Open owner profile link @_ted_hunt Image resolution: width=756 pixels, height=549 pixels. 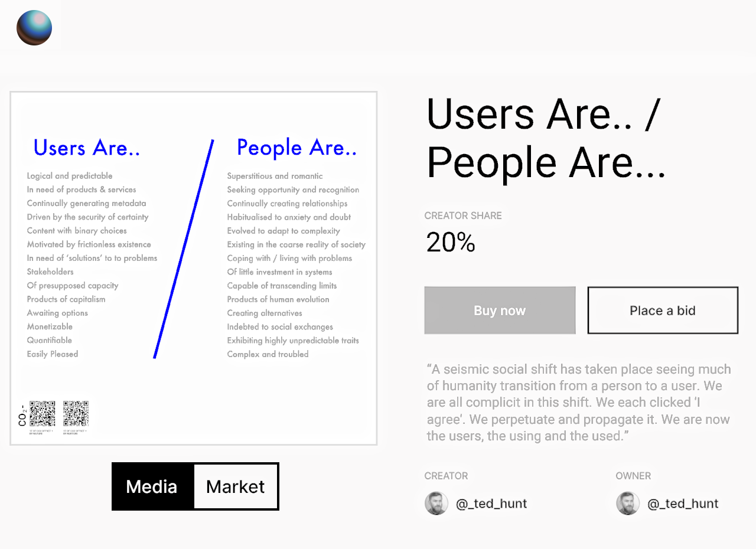[683, 504]
